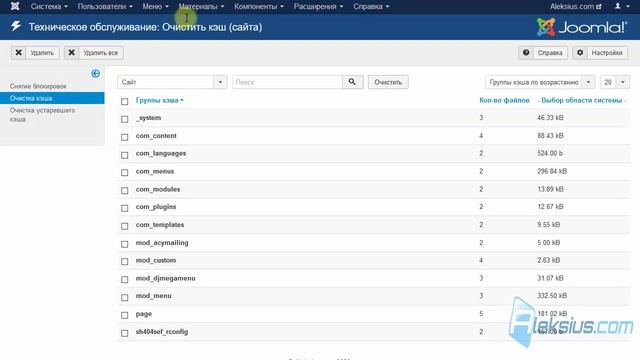Check the com_languages checkbox
The width and height of the screenshot is (640, 360).
point(124,155)
